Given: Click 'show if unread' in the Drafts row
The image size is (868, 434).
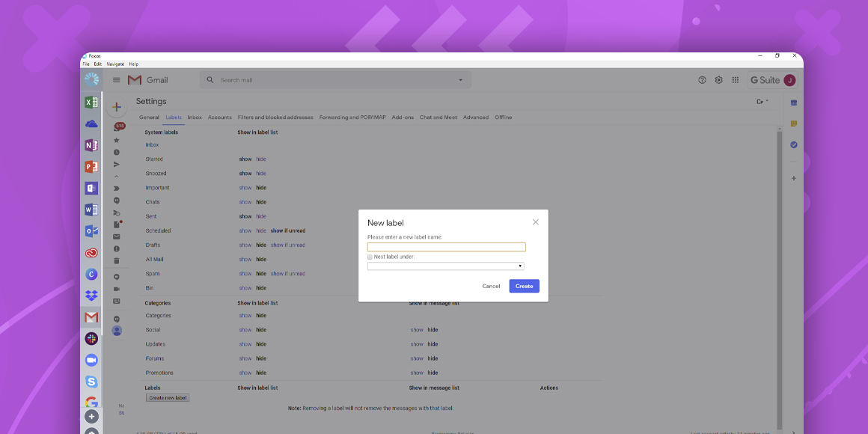Looking at the screenshot, I should [288, 245].
